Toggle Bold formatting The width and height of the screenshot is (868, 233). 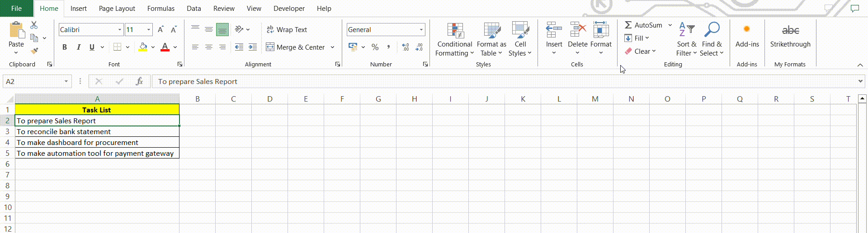click(x=65, y=47)
